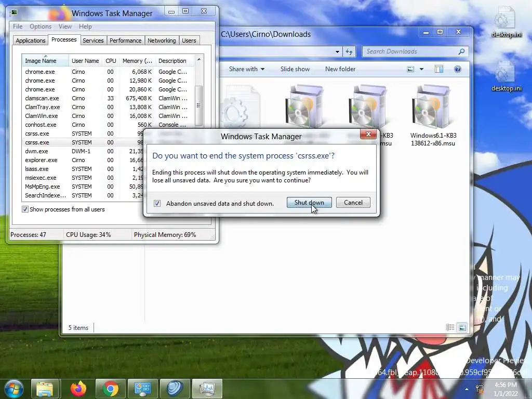Open Google Chrome from the taskbar
The image size is (532, 399).
[111, 389]
